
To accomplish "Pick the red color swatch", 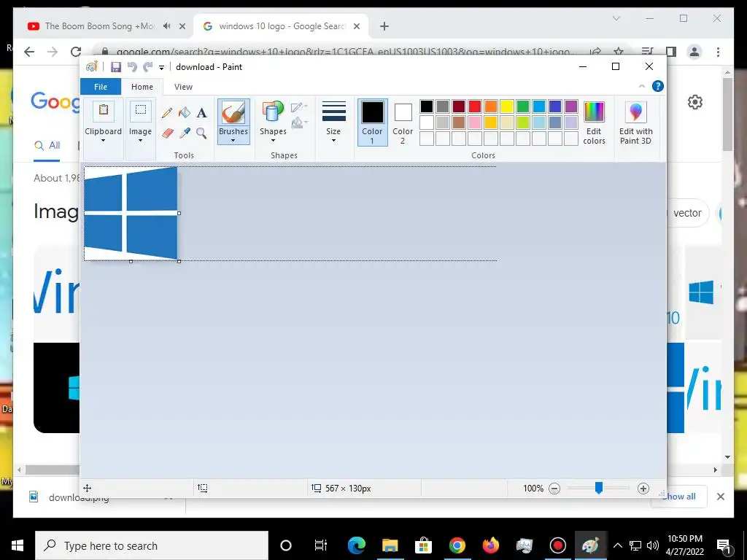I will coord(474,106).
